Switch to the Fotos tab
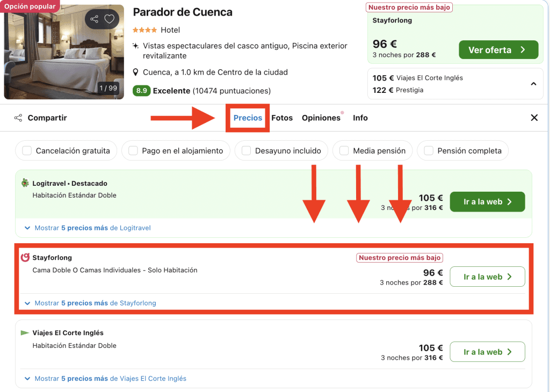The image size is (550, 392). (x=282, y=118)
